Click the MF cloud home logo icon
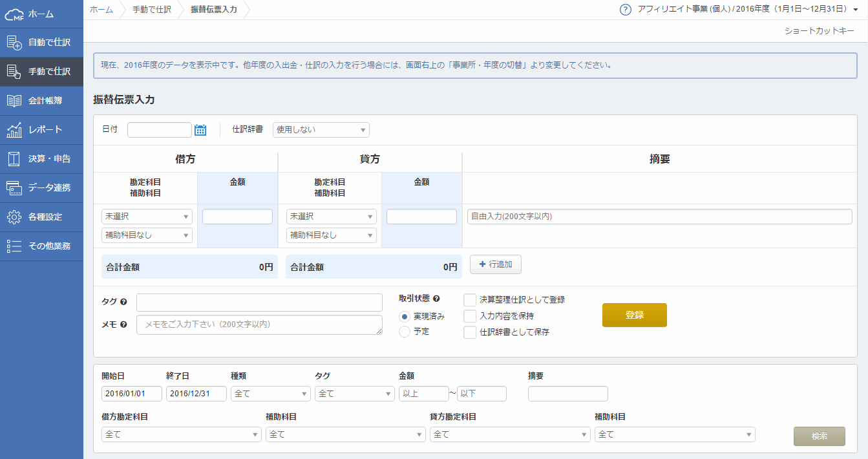This screenshot has height=459, width=868. [14, 14]
